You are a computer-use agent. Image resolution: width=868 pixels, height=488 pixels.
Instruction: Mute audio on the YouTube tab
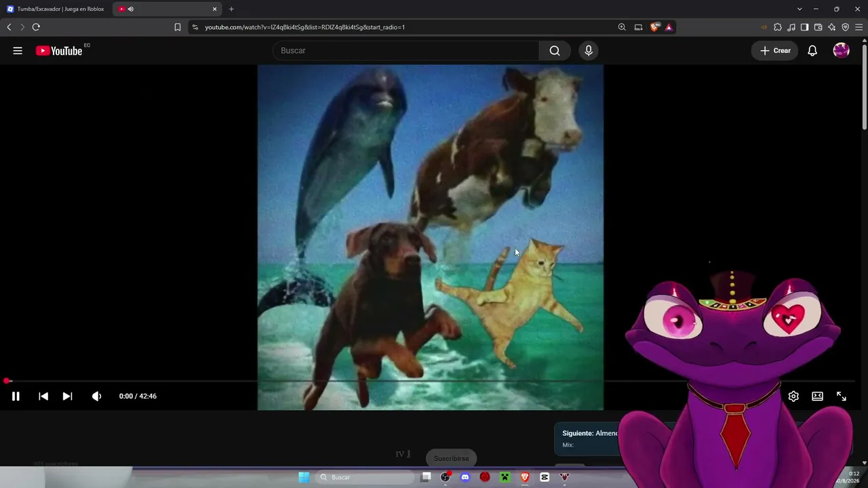click(x=131, y=9)
